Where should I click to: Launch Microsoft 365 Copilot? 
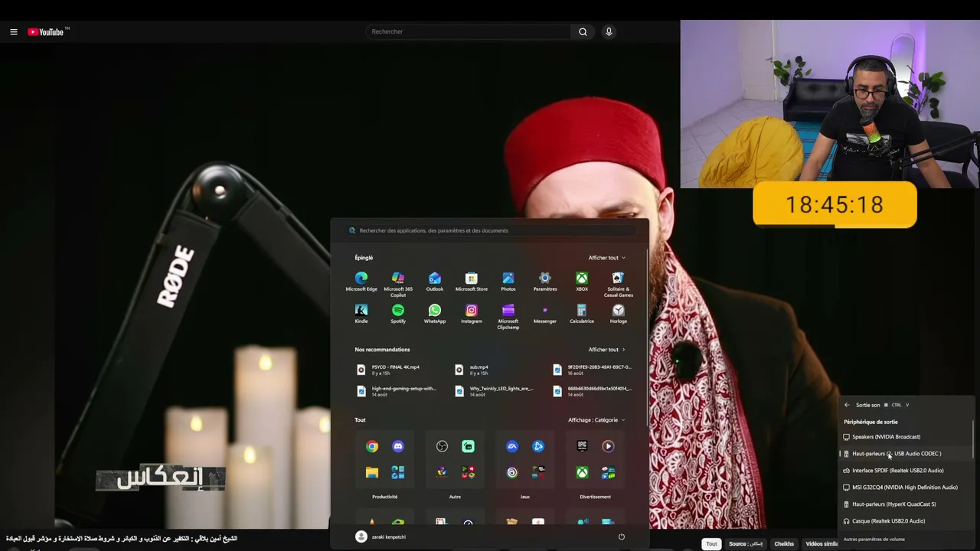coord(398,284)
